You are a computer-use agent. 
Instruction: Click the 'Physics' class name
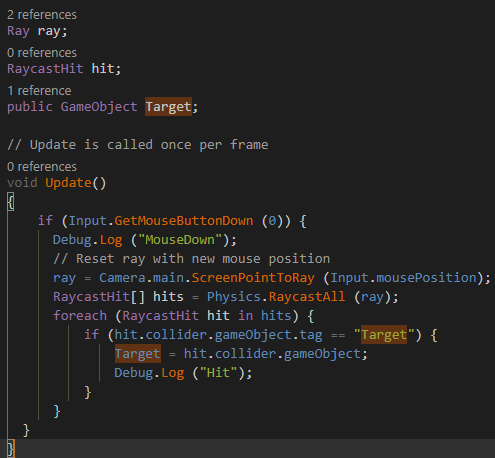[x=234, y=297]
